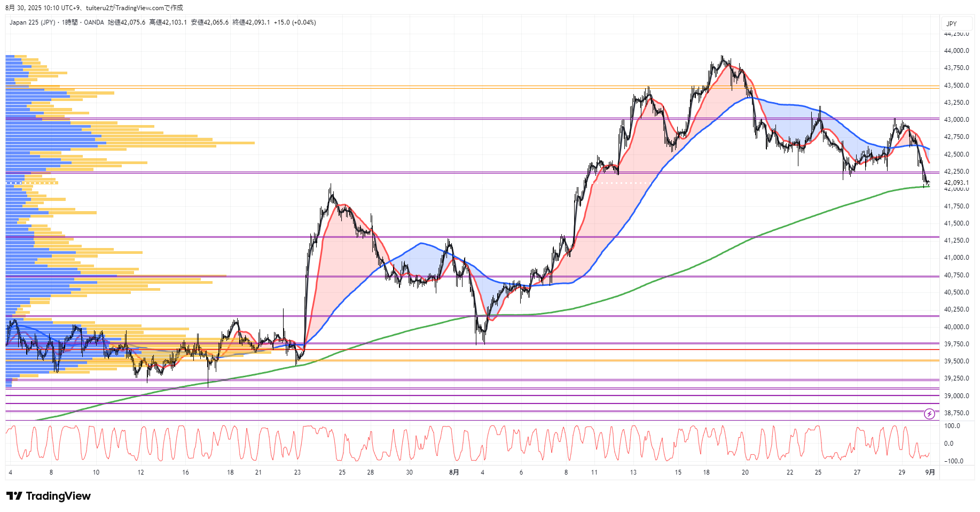980x512 pixels.
Task: Click the Japan 225 (JPY) symbol title
Action: (x=32, y=22)
